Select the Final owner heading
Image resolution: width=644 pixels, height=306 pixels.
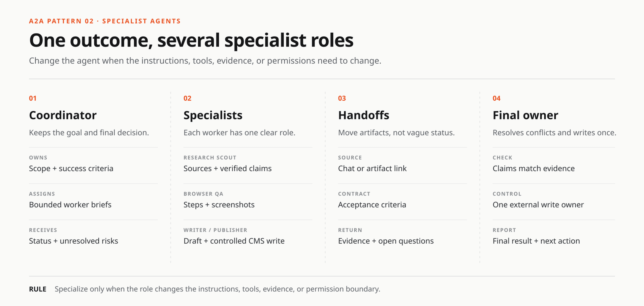[x=525, y=115]
